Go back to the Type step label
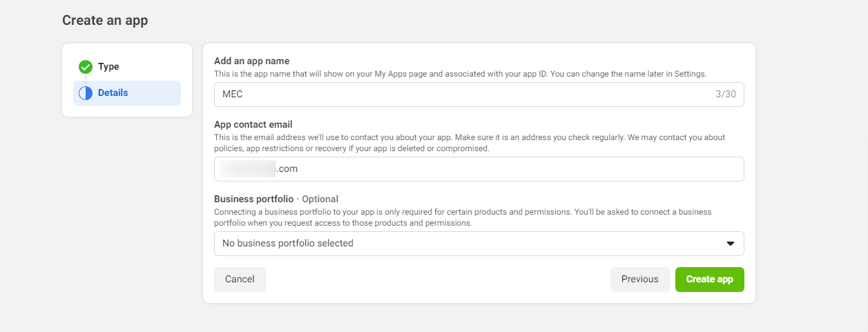The width and height of the screenshot is (868, 332). pos(108,67)
